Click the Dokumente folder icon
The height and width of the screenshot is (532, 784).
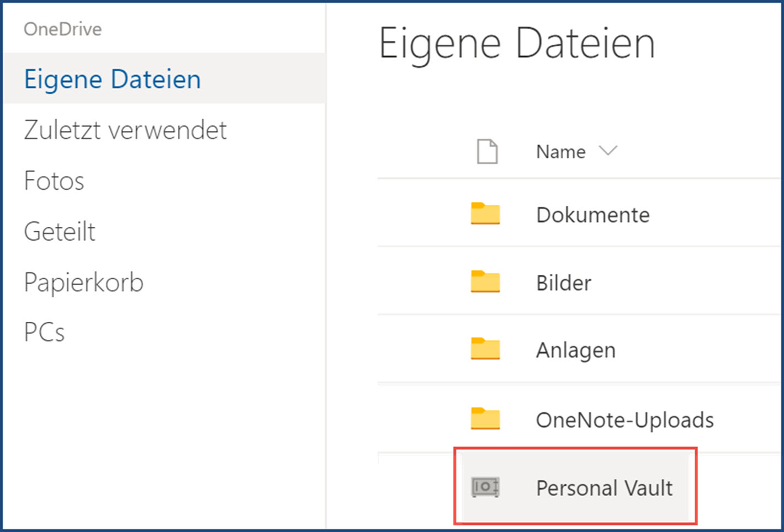(x=485, y=214)
